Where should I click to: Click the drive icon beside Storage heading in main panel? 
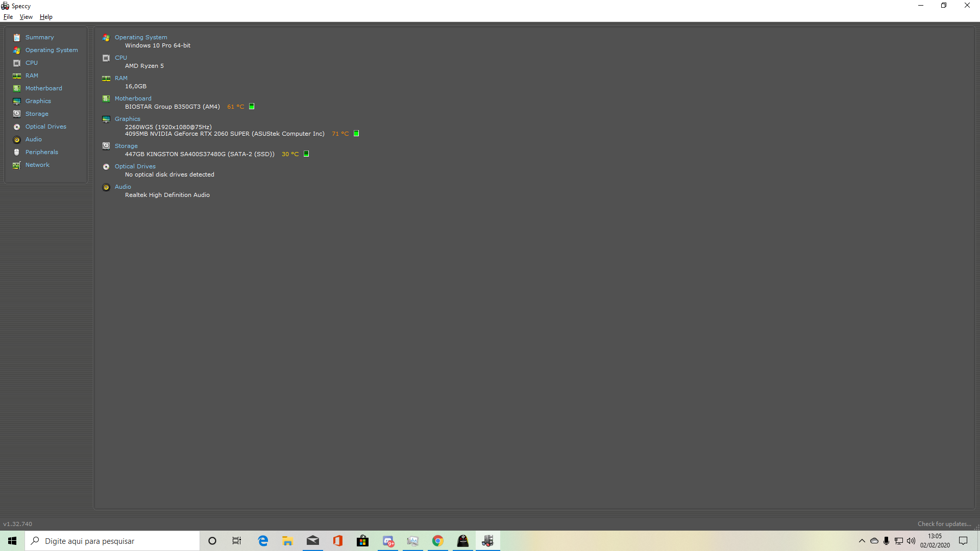106,146
